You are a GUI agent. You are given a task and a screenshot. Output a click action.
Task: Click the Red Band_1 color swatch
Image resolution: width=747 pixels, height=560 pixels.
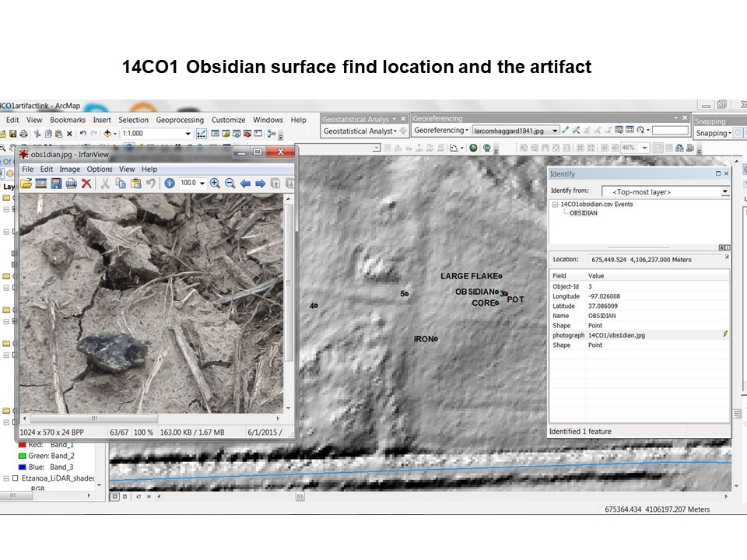(x=21, y=445)
